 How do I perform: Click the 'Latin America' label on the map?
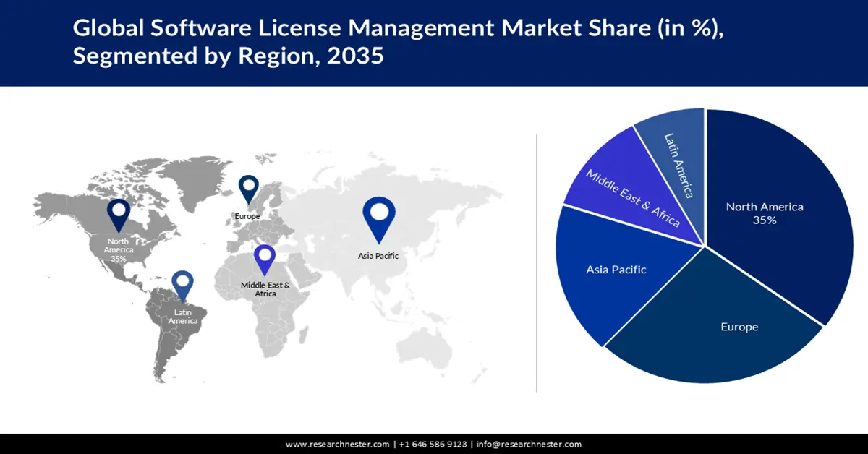click(183, 317)
